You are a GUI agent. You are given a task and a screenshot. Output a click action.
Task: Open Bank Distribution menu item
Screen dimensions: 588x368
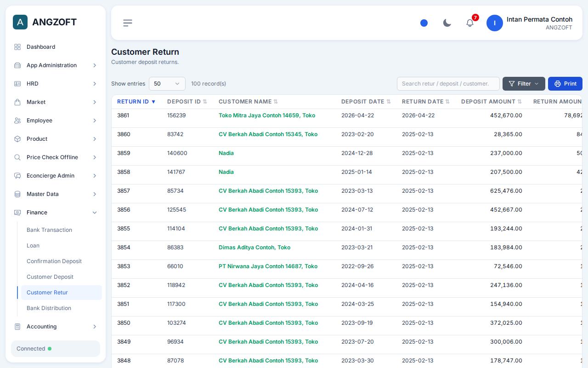(x=62, y=308)
